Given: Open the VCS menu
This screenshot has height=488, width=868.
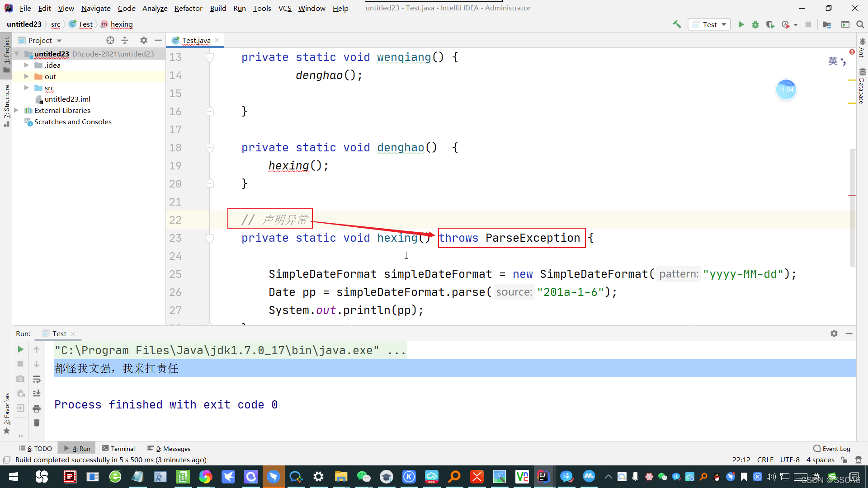Looking at the screenshot, I should (x=285, y=8).
